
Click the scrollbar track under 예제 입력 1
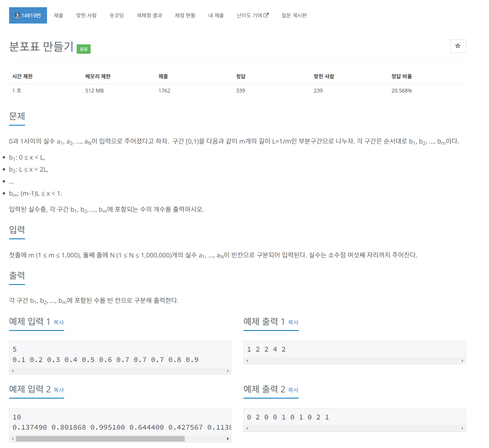coord(120,371)
